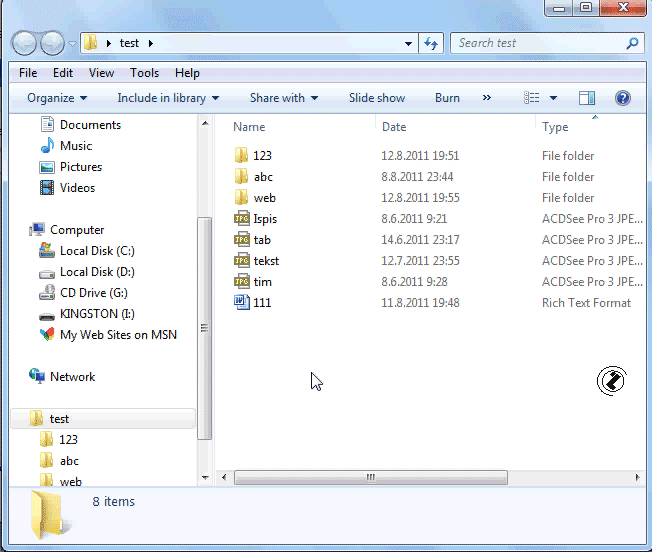This screenshot has height=552, width=652.
Task: Click the Slide show button
Action: coord(377,98)
